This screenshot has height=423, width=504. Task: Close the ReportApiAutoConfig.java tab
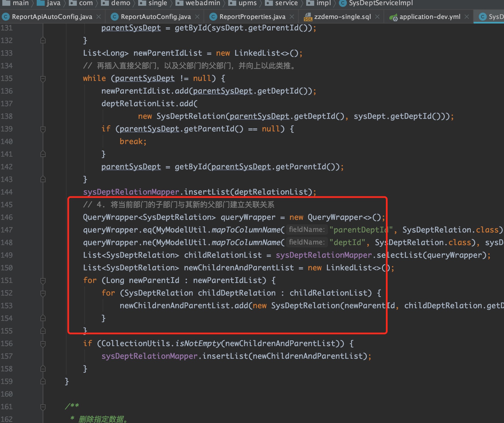(99, 17)
